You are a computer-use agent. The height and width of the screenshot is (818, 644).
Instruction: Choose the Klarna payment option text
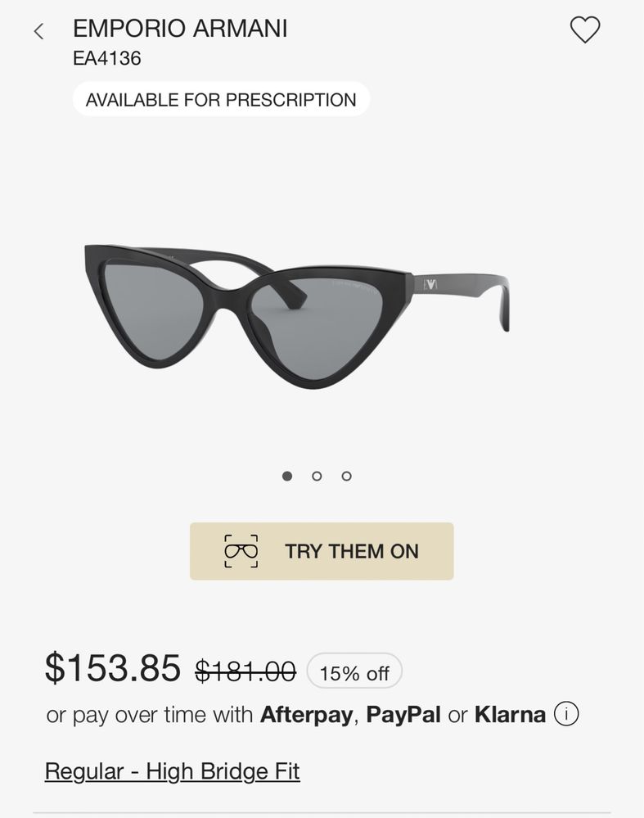click(510, 714)
